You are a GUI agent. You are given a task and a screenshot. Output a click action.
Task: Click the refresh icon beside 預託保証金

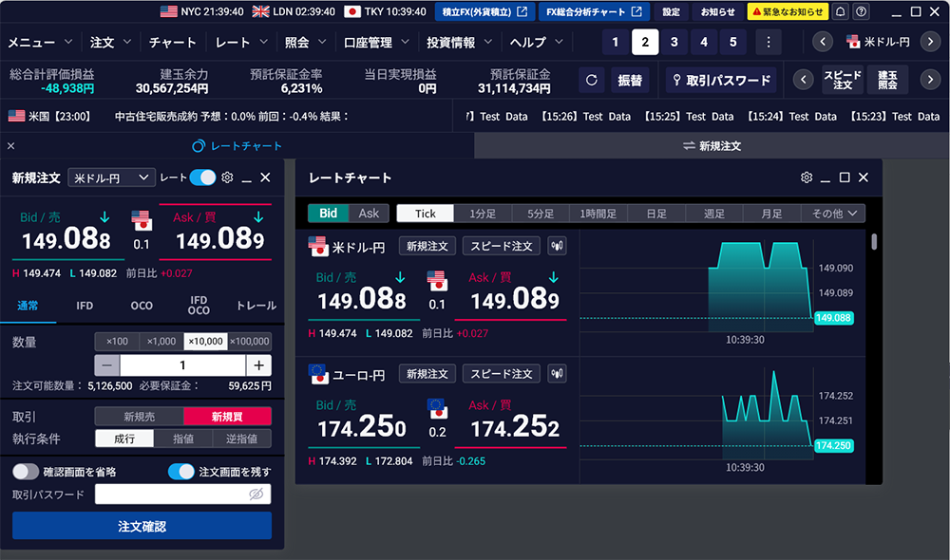592,81
